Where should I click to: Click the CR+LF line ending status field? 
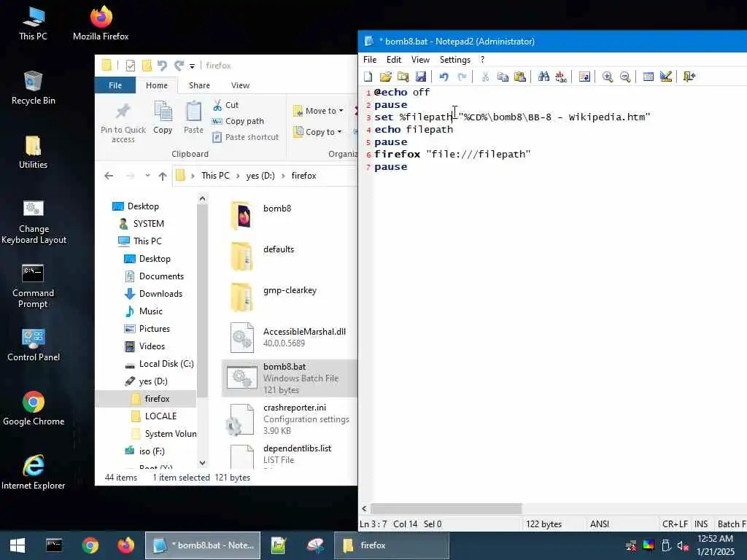(x=675, y=524)
